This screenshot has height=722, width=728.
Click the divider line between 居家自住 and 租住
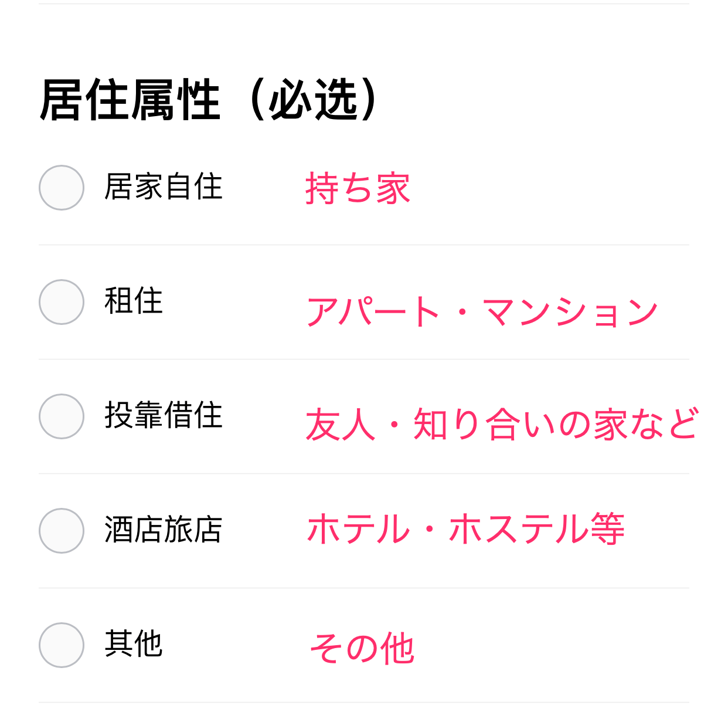[364, 245]
